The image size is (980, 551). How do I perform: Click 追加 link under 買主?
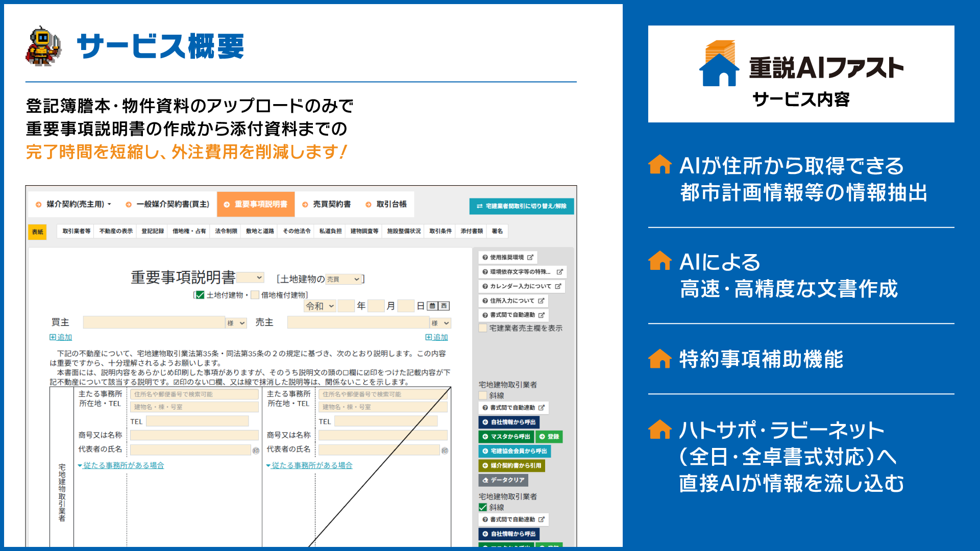click(x=61, y=337)
